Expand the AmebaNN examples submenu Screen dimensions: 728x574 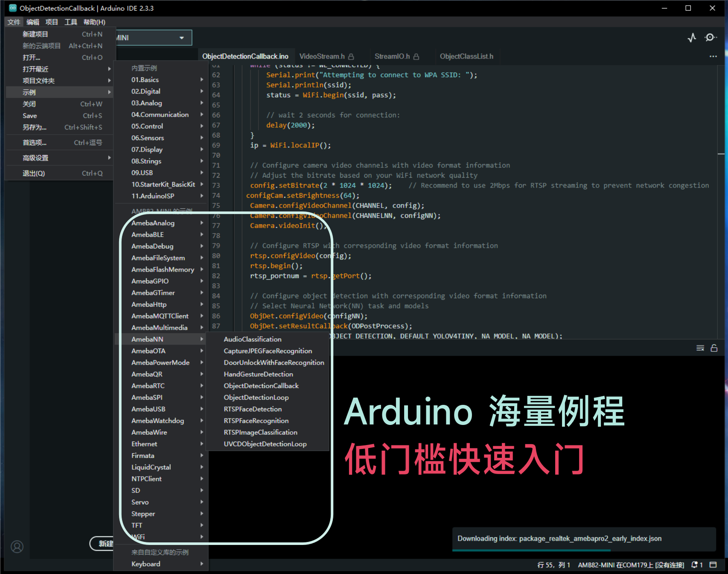click(161, 339)
